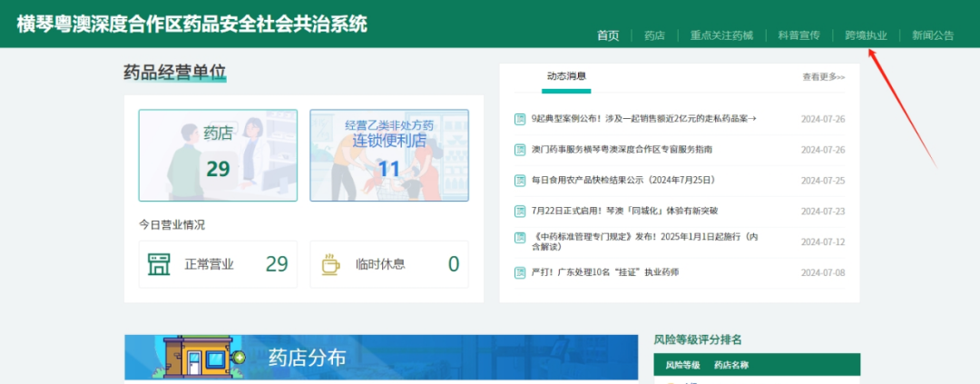The height and width of the screenshot is (384, 980).
Task: Click the pharmacy building icon in 药店分布 banner
Action: coord(200,358)
